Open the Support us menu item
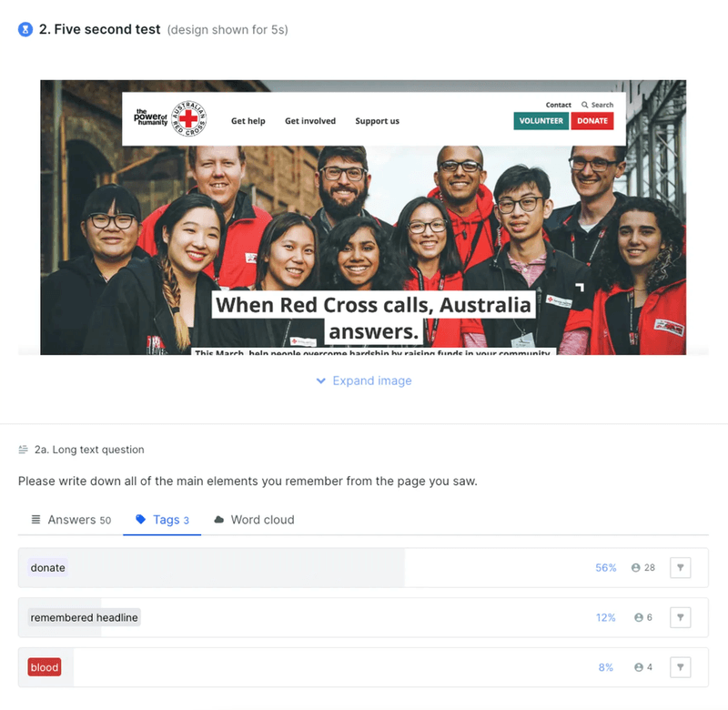 [x=377, y=121]
